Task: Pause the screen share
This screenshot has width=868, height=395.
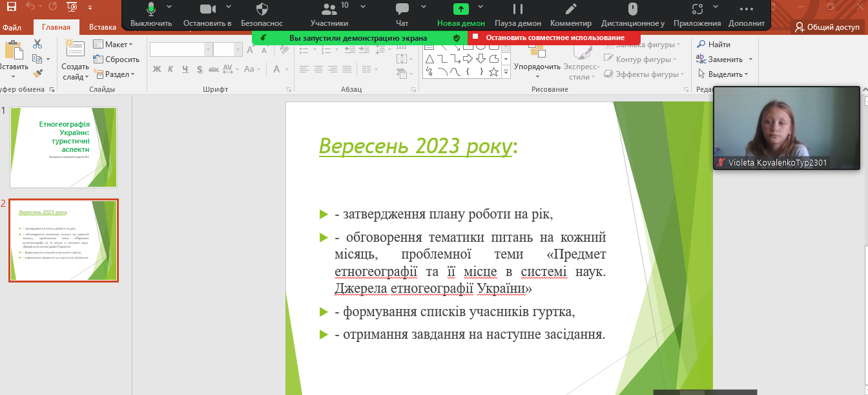Action: (x=518, y=9)
